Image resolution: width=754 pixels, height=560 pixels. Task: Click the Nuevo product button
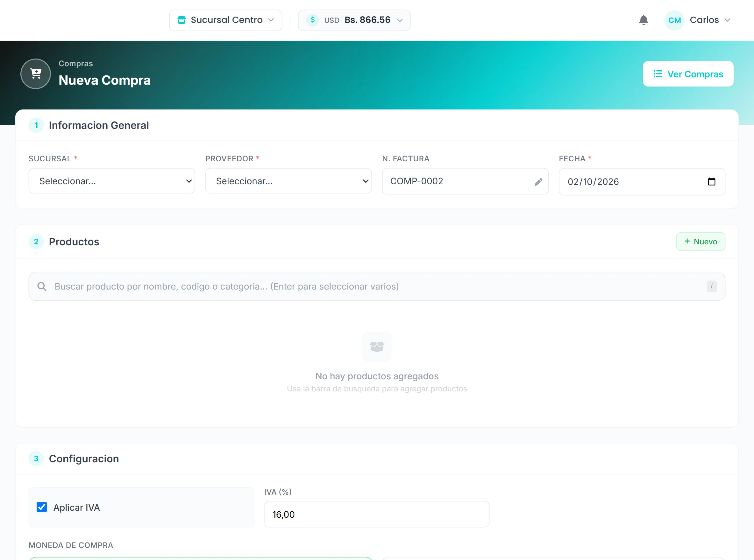tap(701, 242)
